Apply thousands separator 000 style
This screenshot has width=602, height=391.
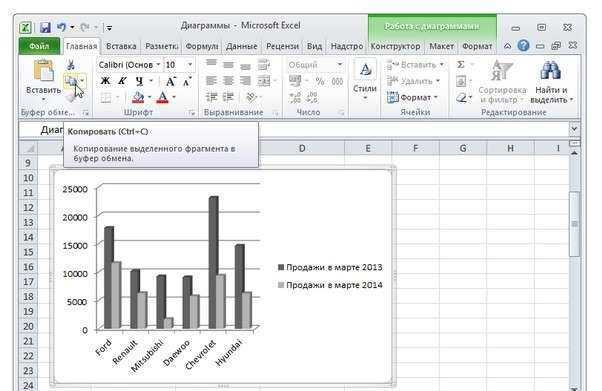pos(337,81)
